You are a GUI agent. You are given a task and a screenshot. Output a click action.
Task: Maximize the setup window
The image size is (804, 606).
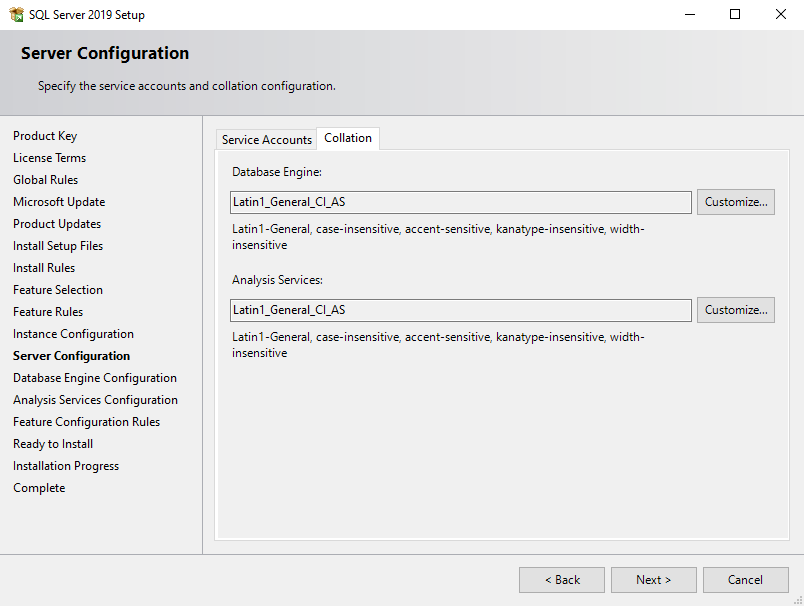(735, 15)
